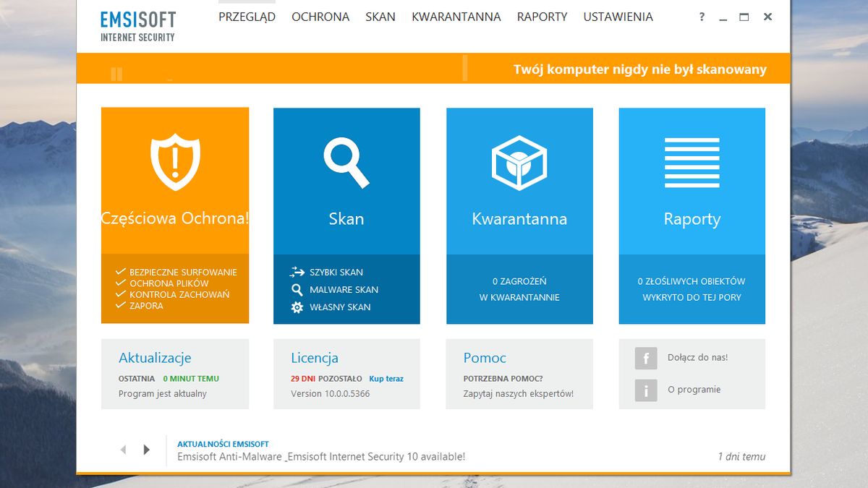Open the Ustawienia tab
The image size is (868, 488).
pos(618,17)
